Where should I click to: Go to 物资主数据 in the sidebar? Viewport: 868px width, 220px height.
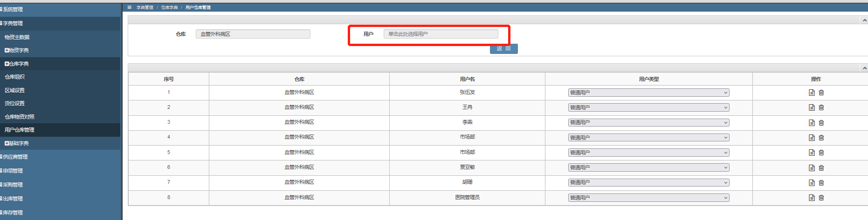[17, 37]
